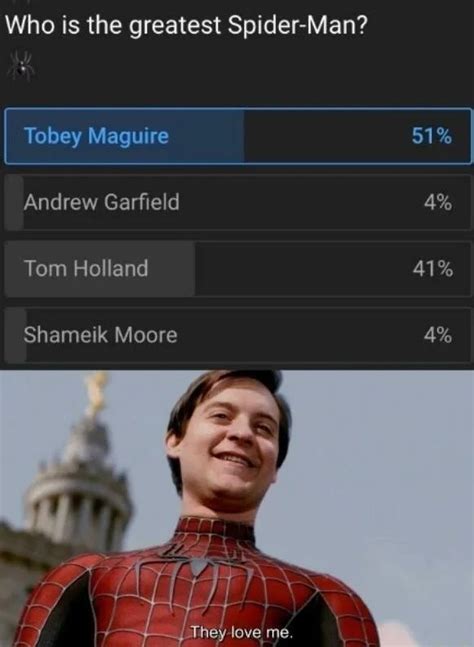
Task: Click the tiny vote bar left of Andrew Garfield
Action: coord(14,202)
